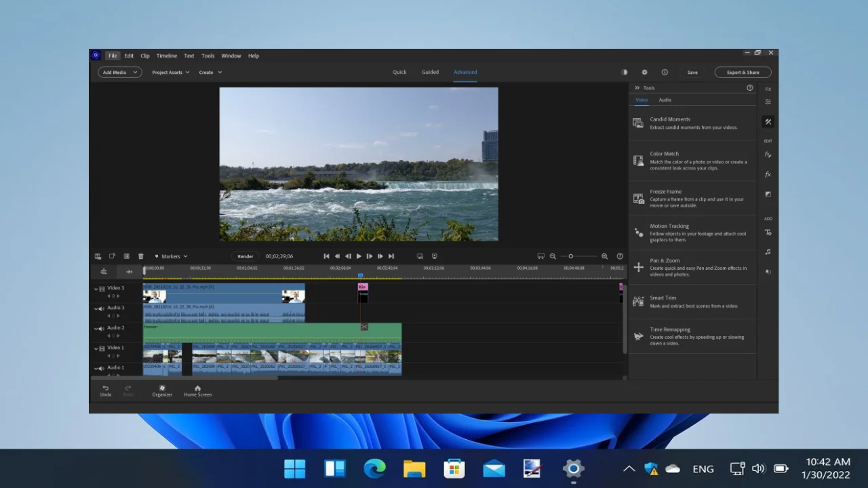Switch to the Quick tab
Screen dimensions: 868x488
(x=399, y=72)
